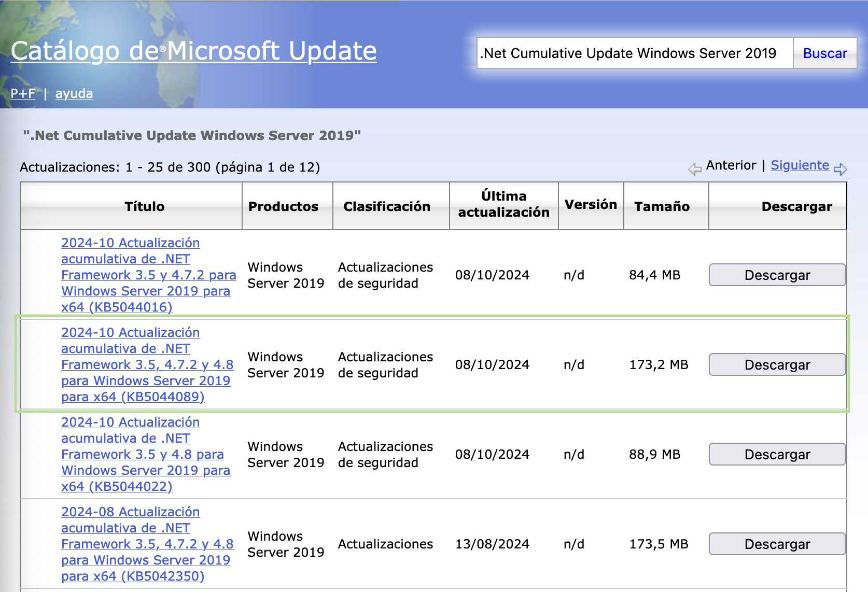This screenshot has width=868, height=592.
Task: Click the Actualizaciones classification for KB5042350
Action: point(385,544)
